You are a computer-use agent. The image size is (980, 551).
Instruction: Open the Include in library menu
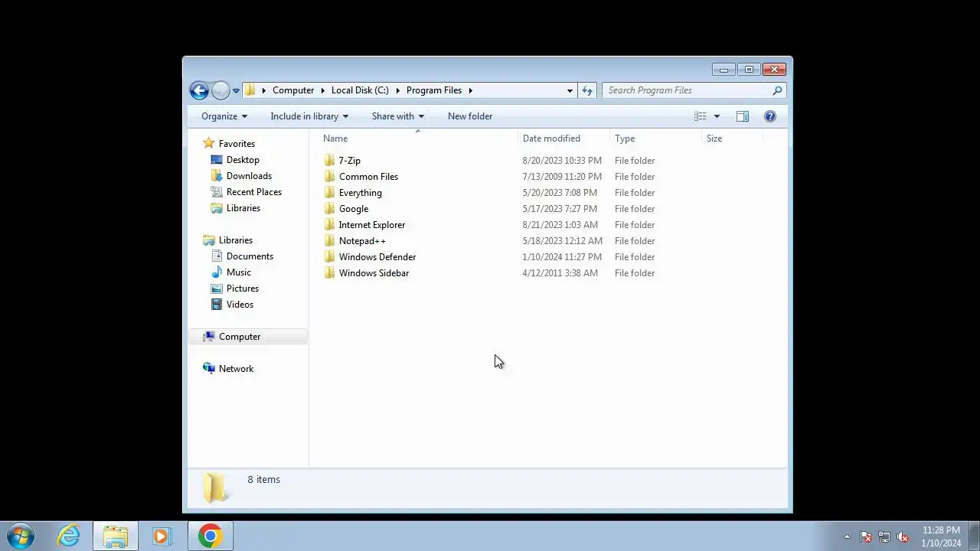coord(309,116)
